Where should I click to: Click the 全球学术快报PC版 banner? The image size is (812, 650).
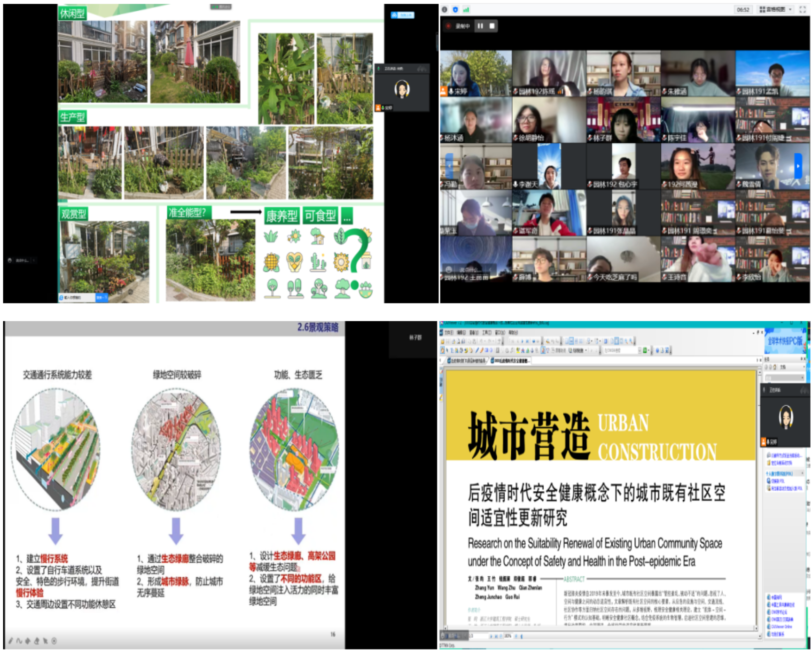[x=785, y=341]
